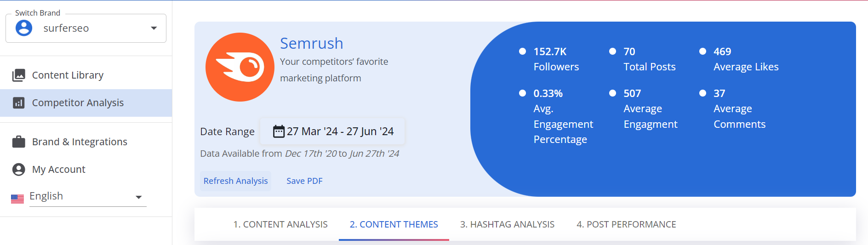Screen dimensions: 868x245
Task: Click the brand avatar icon beside surferseo
Action: 24,28
